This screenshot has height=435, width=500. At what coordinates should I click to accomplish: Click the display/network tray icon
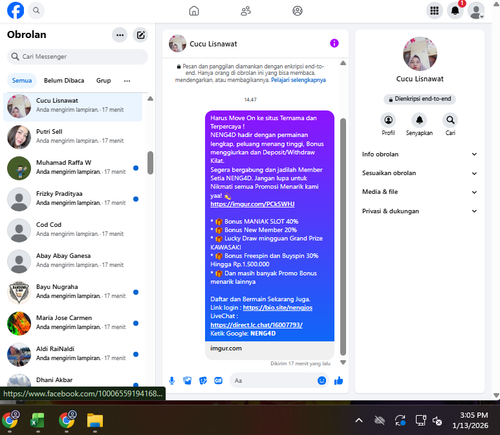(421, 420)
